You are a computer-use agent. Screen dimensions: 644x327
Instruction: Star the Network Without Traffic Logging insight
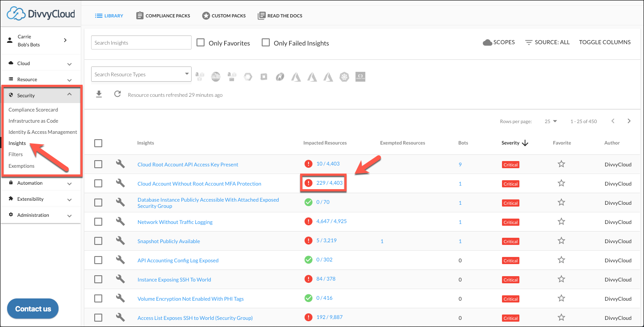561,222
